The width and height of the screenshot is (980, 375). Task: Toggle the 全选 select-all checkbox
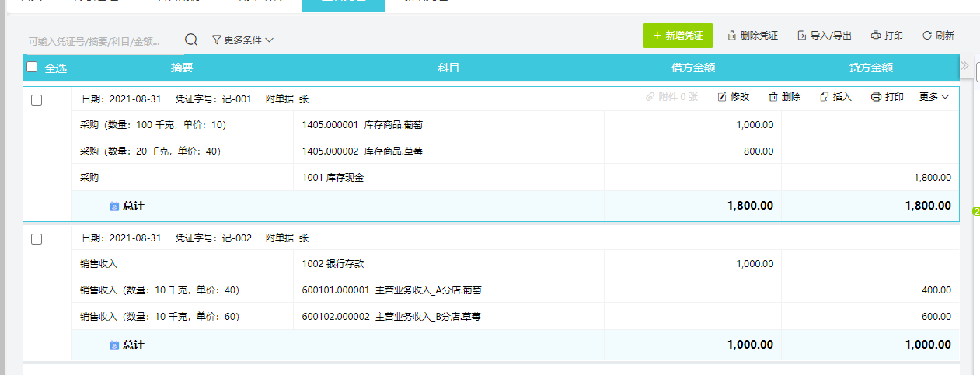pyautogui.click(x=32, y=67)
